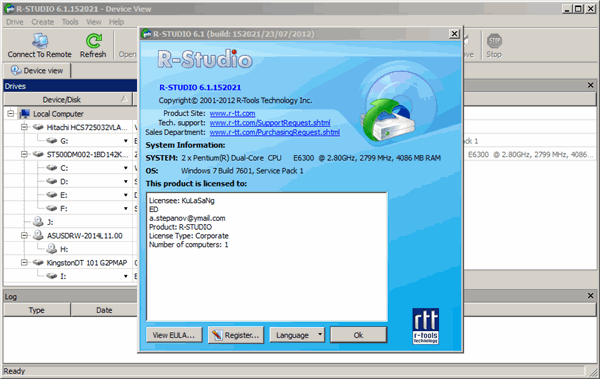Select the 'Local Computer' tree label

(58, 114)
